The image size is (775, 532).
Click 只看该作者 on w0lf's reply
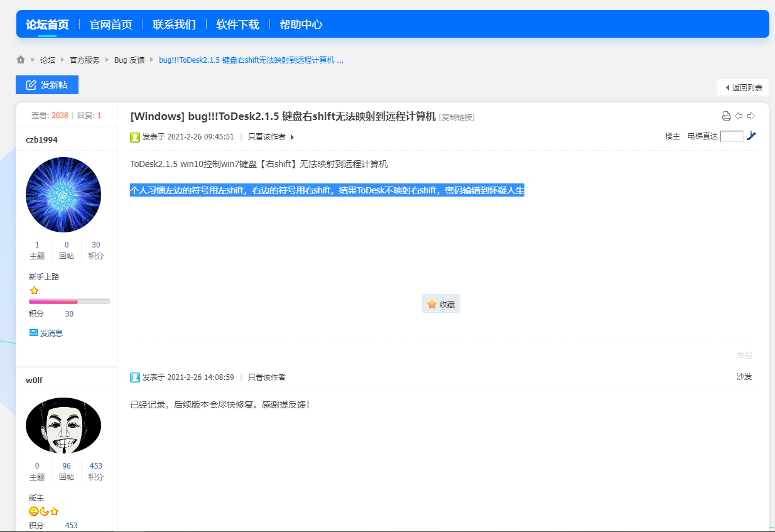pos(266,377)
